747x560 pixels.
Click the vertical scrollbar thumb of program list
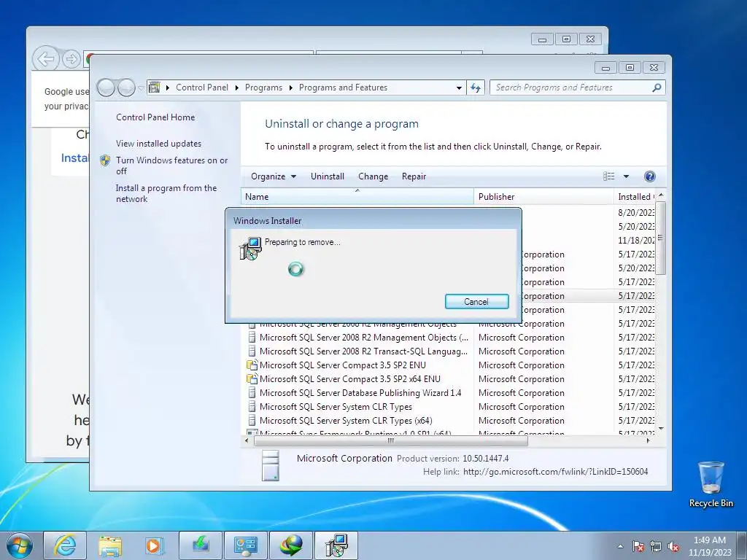point(660,238)
